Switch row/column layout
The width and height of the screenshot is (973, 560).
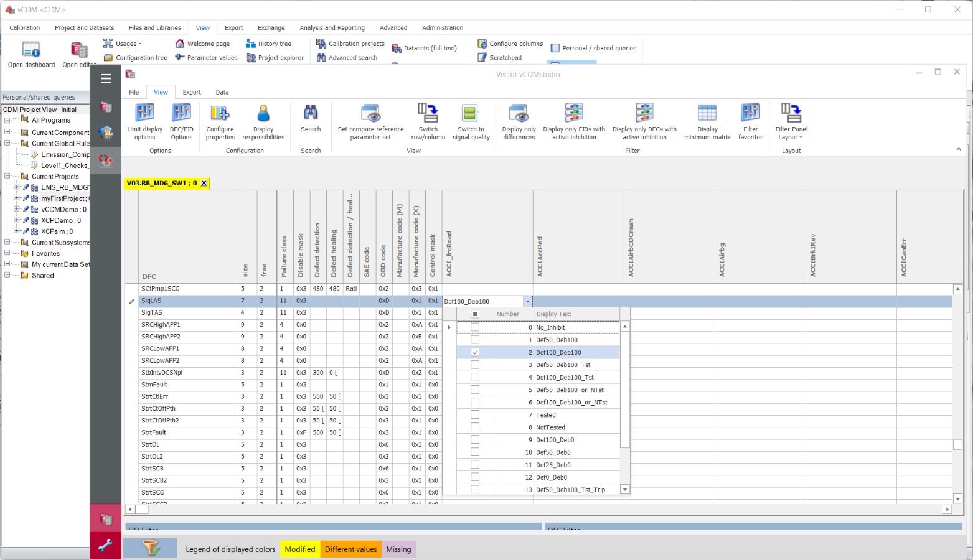tap(428, 122)
